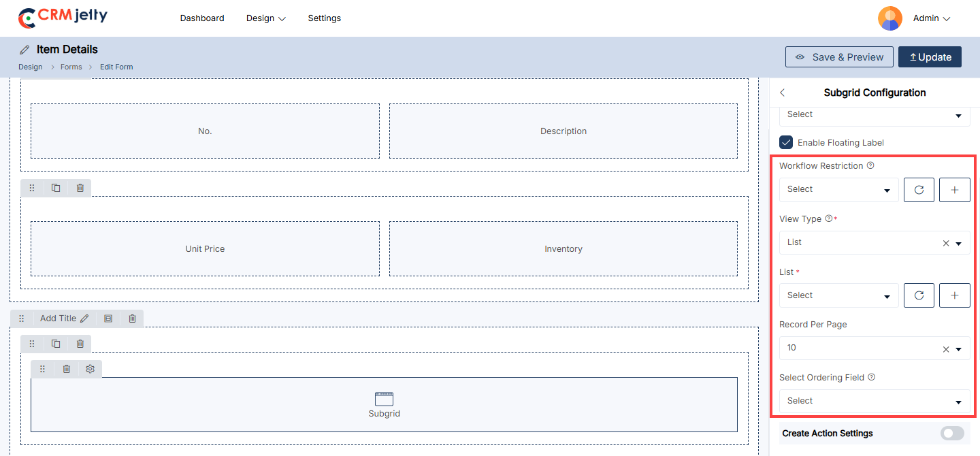The height and width of the screenshot is (456, 980).
Task: Go to the Dashboard menu item
Action: pos(202,18)
